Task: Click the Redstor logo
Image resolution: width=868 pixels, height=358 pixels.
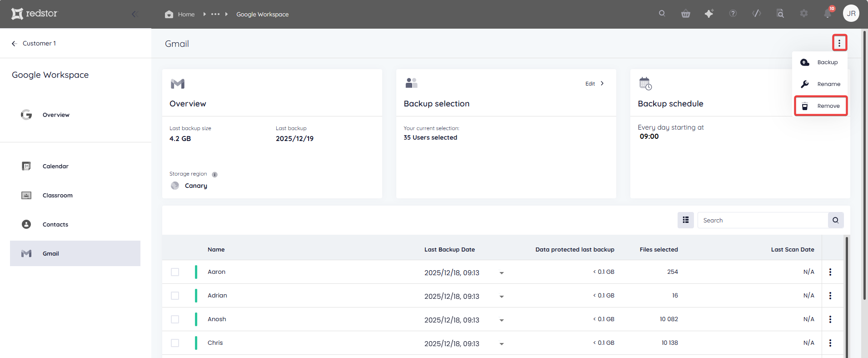Action: (x=35, y=14)
